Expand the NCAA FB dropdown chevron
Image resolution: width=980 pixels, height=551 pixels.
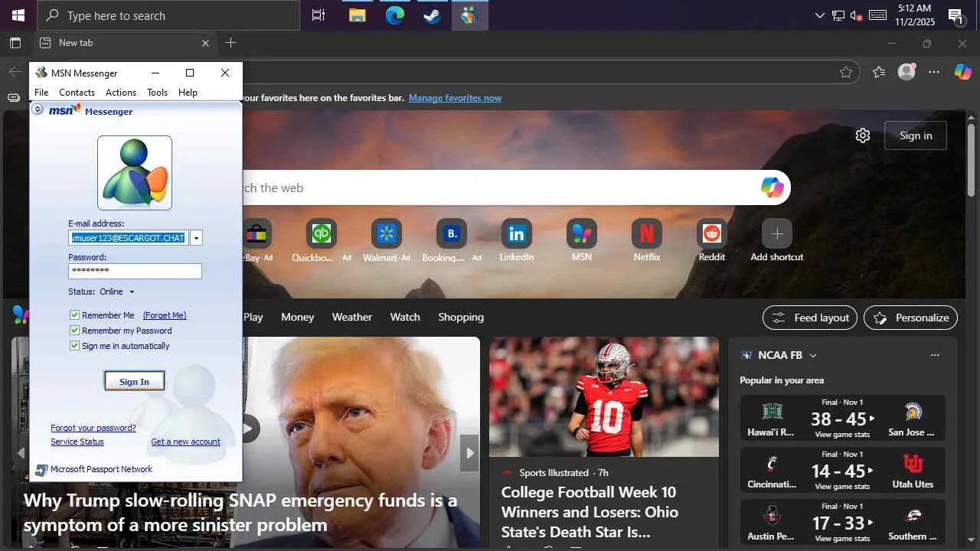(x=813, y=355)
